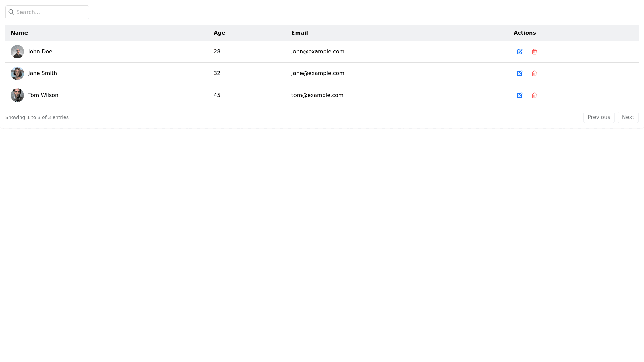Focus the Search input field
The height and width of the screenshot is (362, 644).
coord(50,12)
